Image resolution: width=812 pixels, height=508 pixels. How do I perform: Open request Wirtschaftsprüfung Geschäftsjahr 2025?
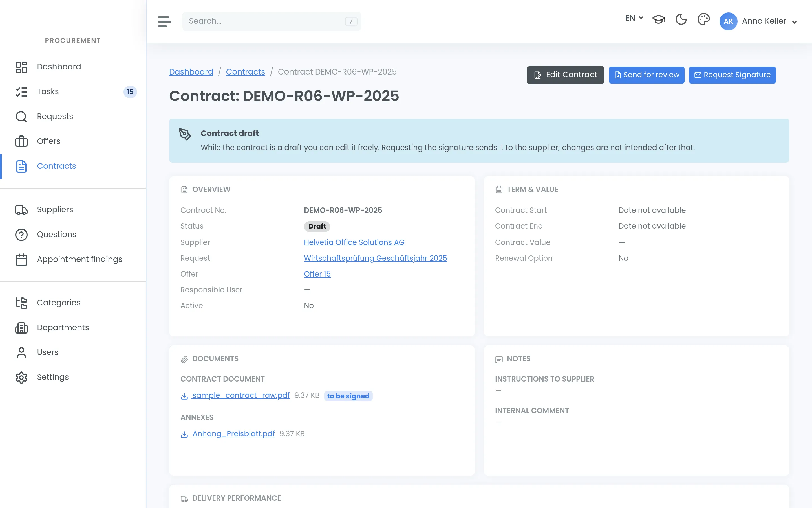click(x=375, y=258)
